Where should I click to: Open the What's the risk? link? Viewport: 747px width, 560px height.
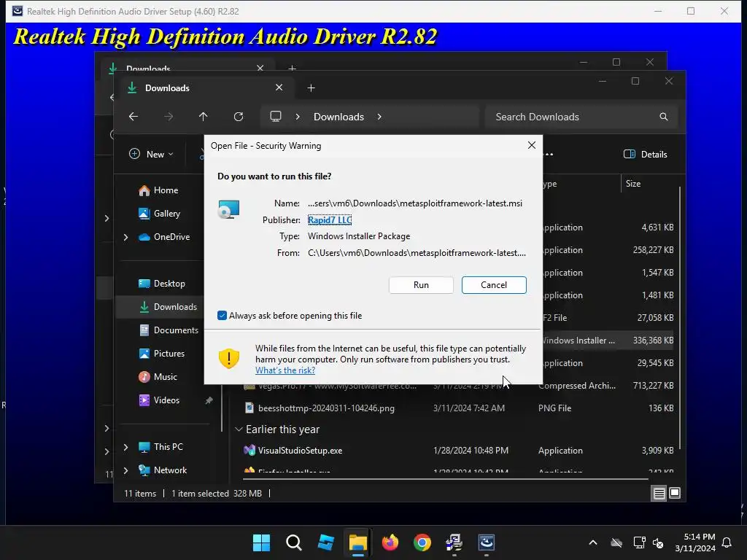(x=285, y=370)
